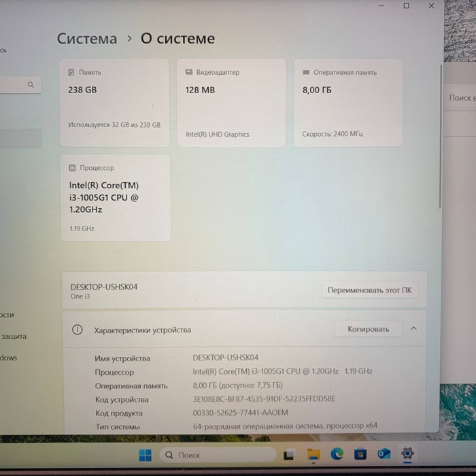Select Процессор value in Характеристики устройства
Screen dimensions: 476x476
click(x=282, y=371)
